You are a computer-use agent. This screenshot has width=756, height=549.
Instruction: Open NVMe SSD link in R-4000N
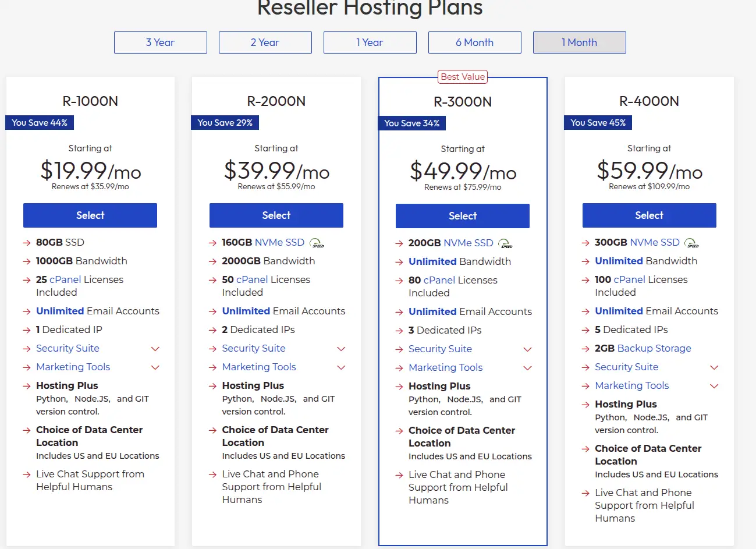(x=655, y=242)
